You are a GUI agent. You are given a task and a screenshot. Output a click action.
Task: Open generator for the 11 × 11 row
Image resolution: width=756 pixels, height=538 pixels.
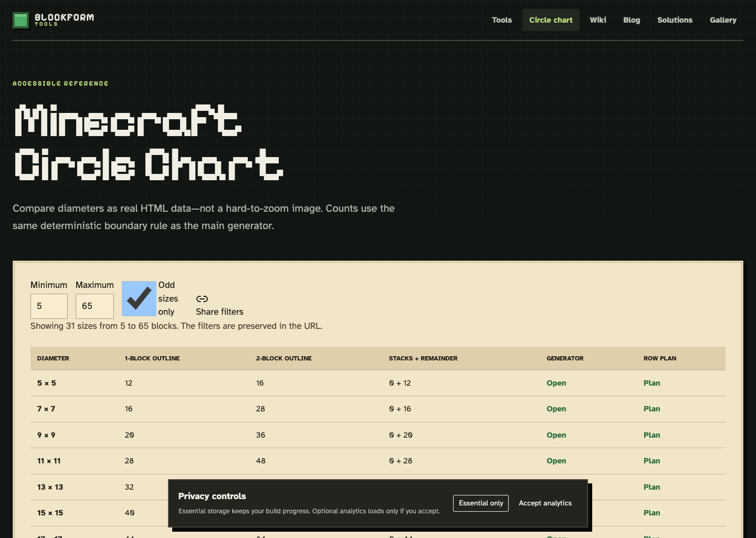pos(556,461)
